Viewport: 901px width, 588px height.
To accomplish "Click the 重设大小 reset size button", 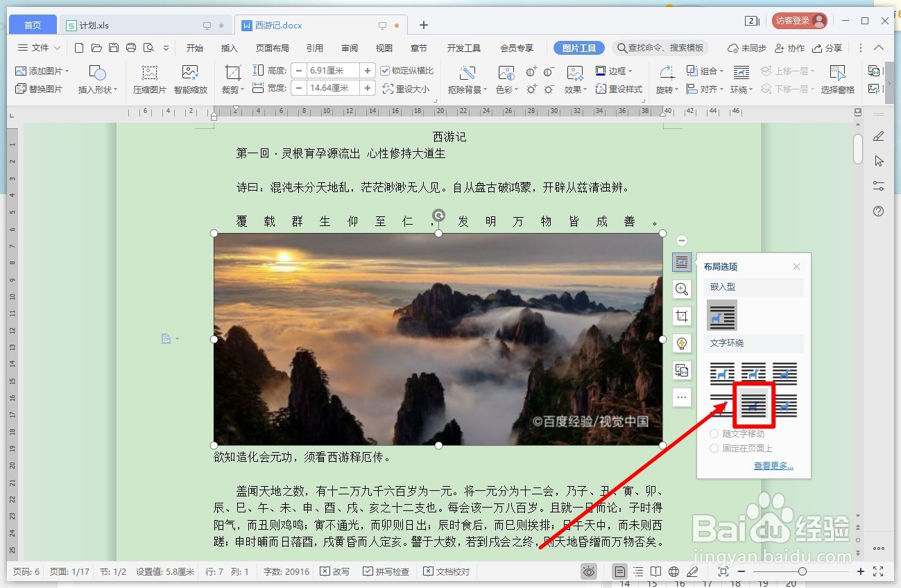I will click(x=406, y=89).
